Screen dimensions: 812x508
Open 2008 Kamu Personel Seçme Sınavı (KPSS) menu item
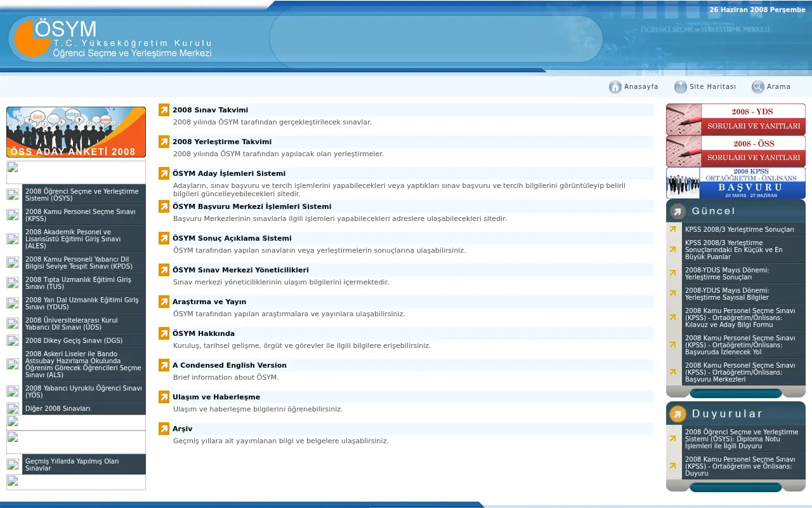84,215
